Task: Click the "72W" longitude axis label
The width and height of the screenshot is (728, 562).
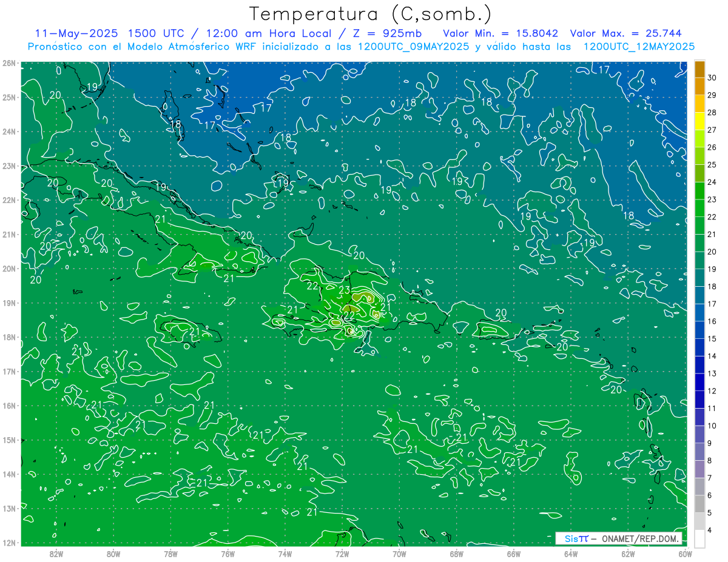Action: 342,554
